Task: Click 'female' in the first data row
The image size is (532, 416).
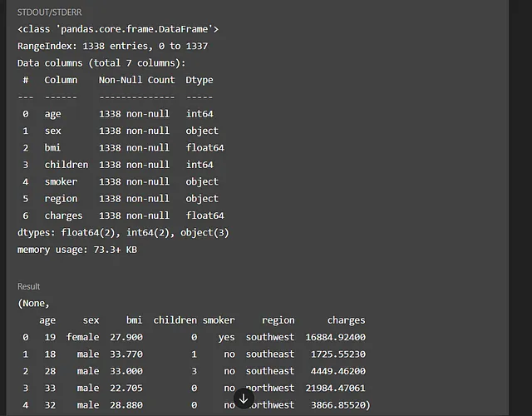Action: click(83, 337)
